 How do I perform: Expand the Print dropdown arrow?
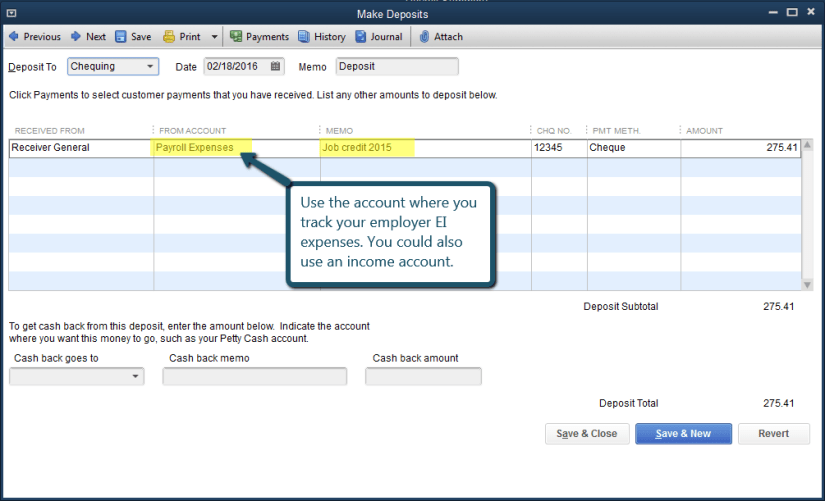tap(214, 37)
